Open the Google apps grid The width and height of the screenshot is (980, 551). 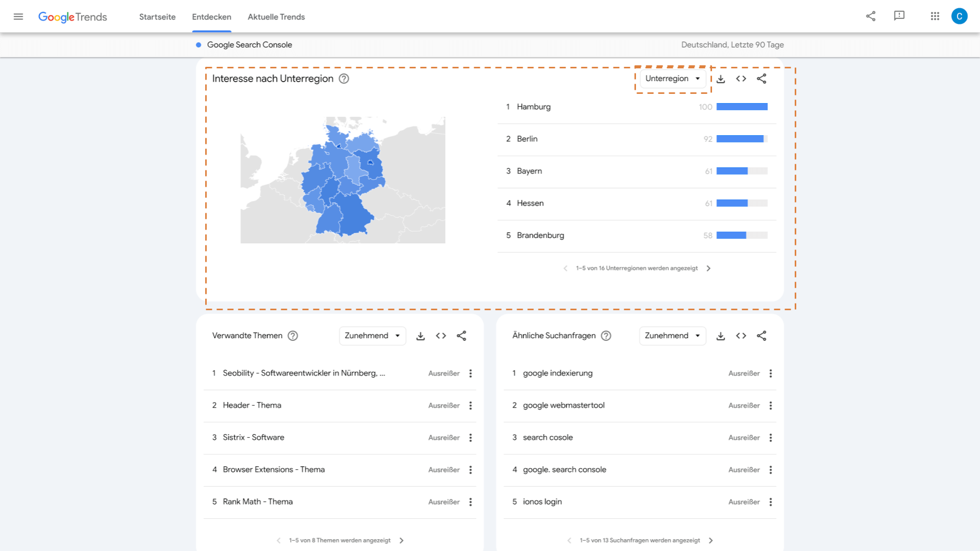pos(935,16)
